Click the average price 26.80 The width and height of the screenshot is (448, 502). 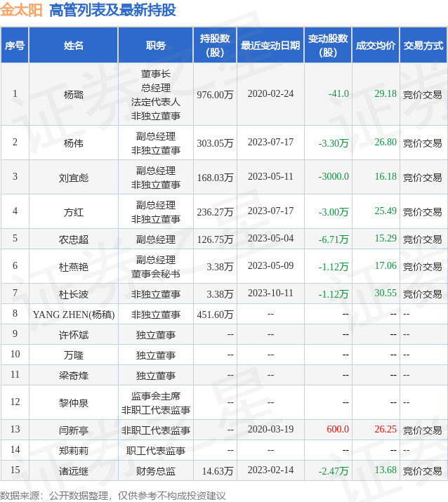(x=386, y=142)
